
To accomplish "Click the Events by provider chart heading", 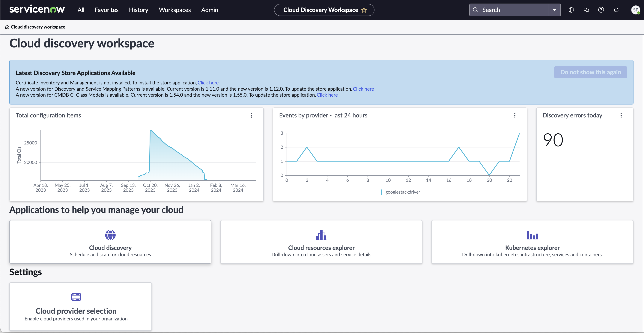I will click(323, 115).
